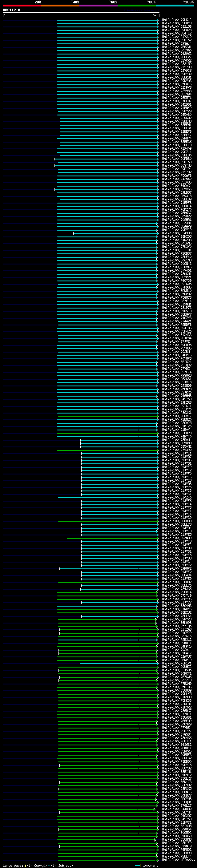The width and height of the screenshot is (197, 868).
Task: Select the query name BB911218
Action: click(11, 10)
